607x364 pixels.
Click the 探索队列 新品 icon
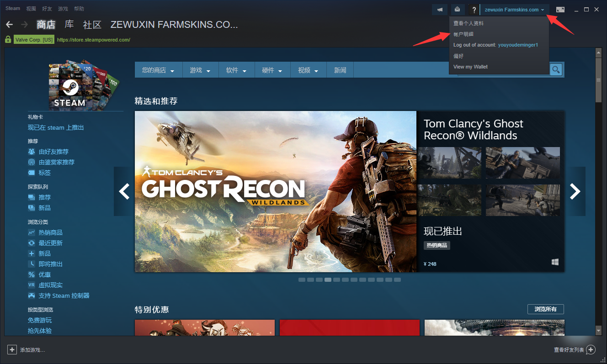[x=32, y=208]
